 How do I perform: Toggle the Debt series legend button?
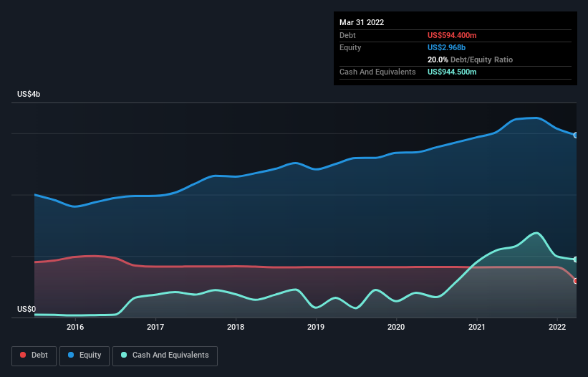click(34, 355)
